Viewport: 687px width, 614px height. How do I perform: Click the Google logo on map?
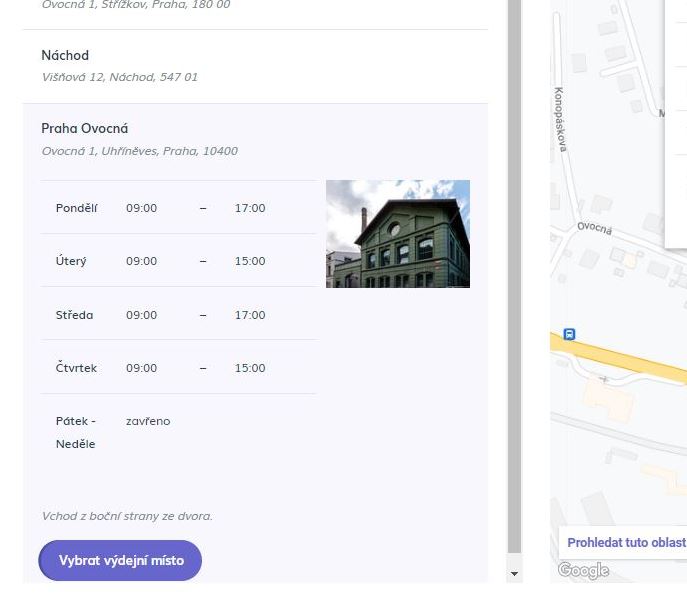(583, 571)
